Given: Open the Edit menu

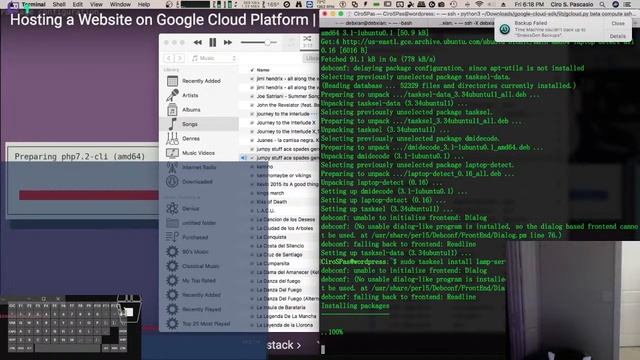Looking at the screenshot, I should point(78,4).
